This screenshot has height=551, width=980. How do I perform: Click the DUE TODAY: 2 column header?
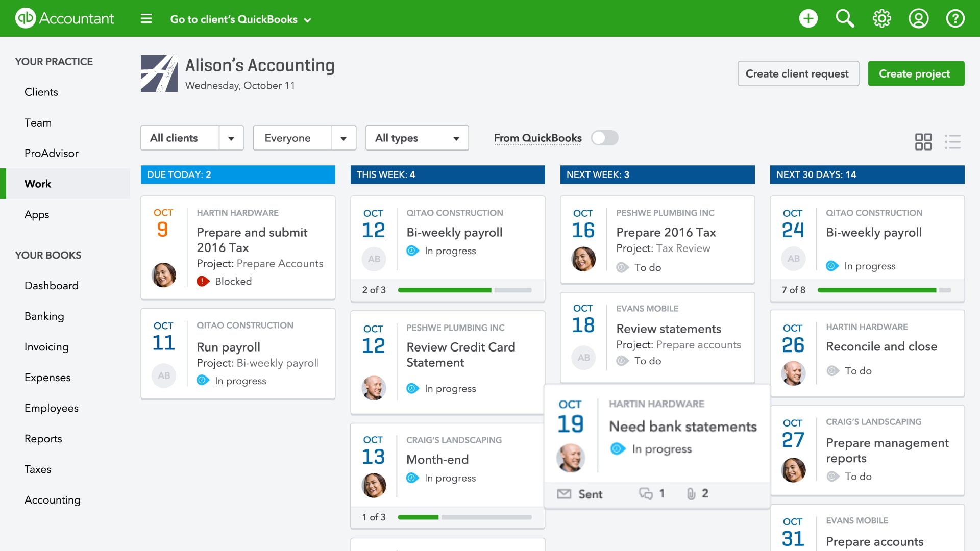(x=238, y=174)
